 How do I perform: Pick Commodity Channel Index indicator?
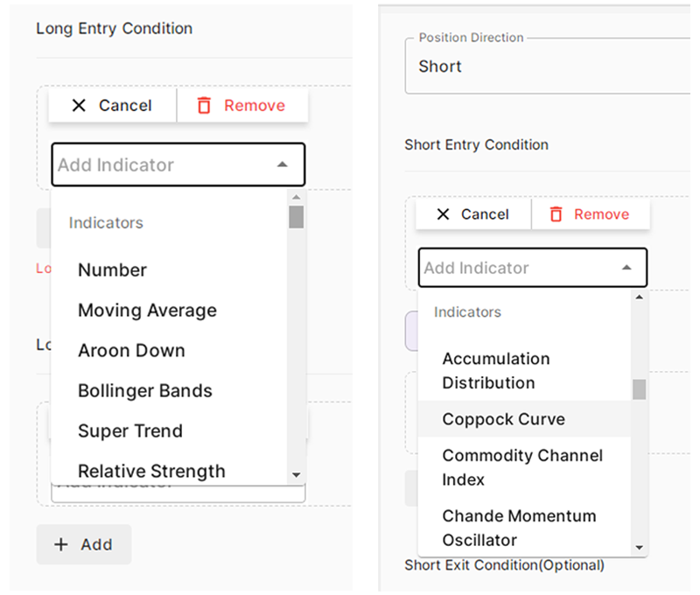pyautogui.click(x=524, y=467)
